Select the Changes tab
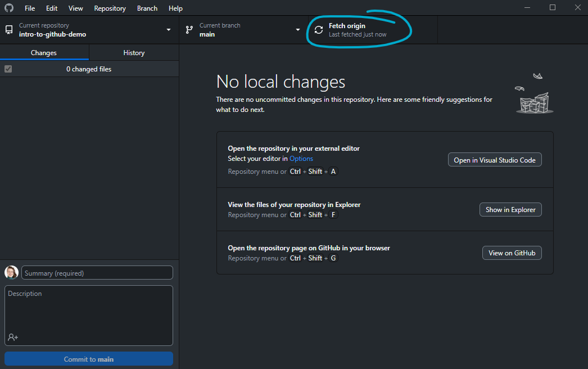Viewport: 588px width, 369px height. coord(44,53)
